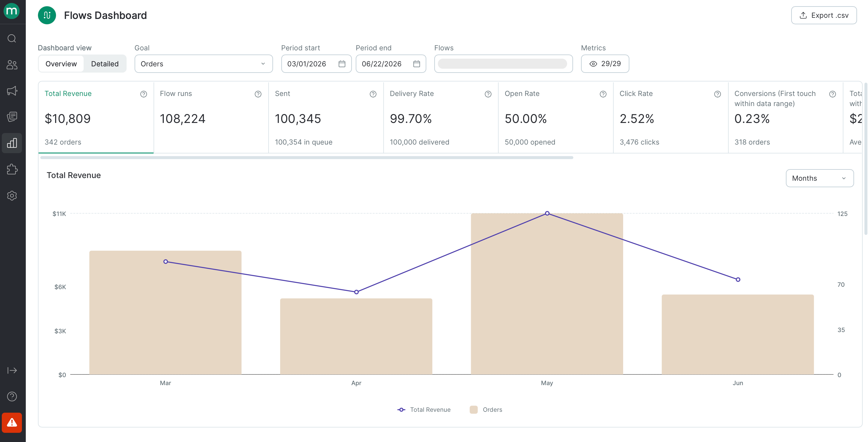Show help for Sent metric
Image resolution: width=868 pixels, height=442 pixels.
[373, 94]
